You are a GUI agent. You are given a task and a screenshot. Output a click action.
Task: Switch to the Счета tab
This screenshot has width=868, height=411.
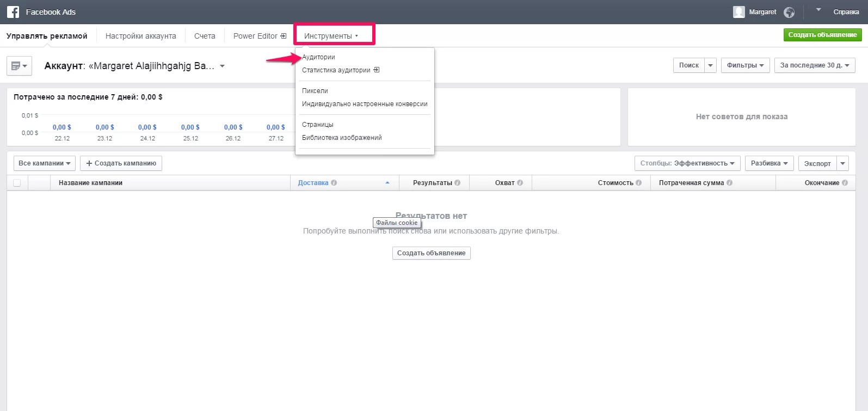[x=205, y=36]
